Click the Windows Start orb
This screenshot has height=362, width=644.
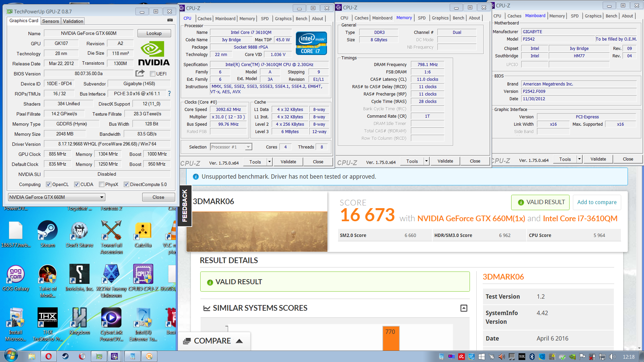click(10, 356)
